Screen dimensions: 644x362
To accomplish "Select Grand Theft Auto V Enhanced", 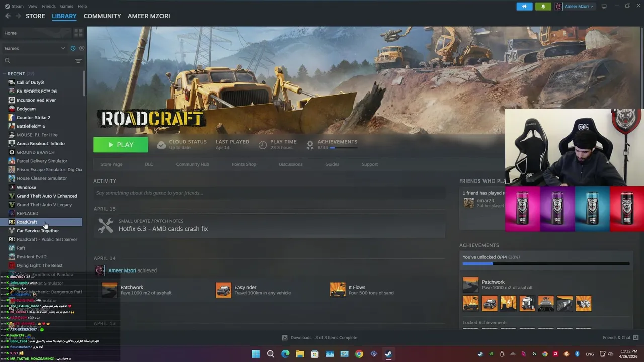I will pos(47,196).
